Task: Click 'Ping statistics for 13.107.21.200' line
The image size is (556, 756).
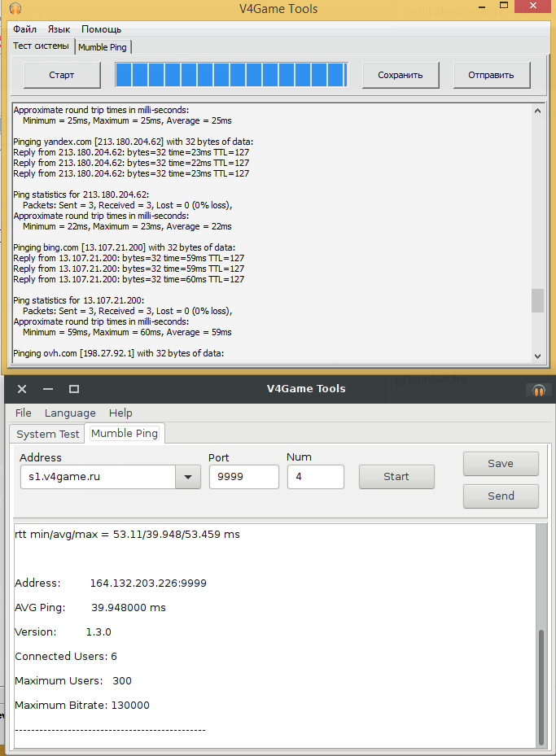Action: [79, 300]
